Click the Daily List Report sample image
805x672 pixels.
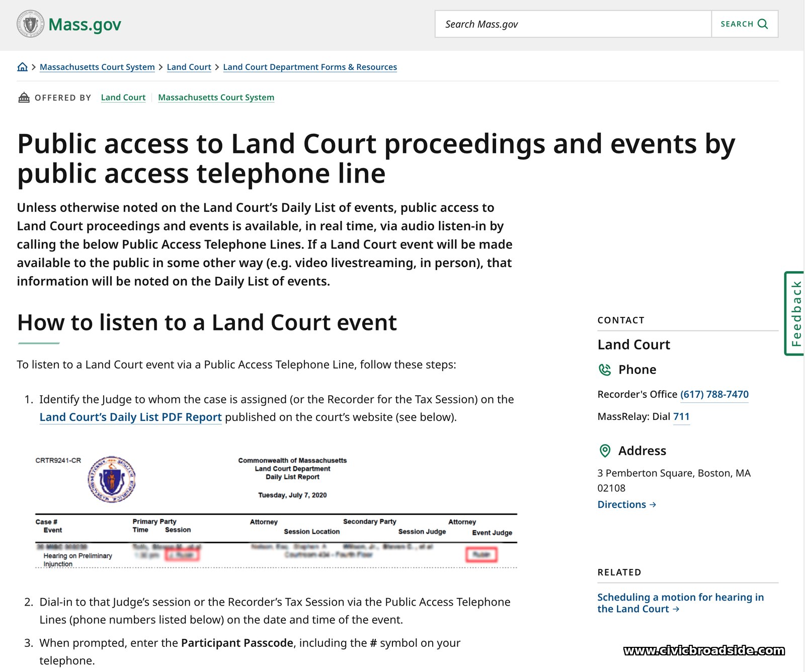point(276,512)
